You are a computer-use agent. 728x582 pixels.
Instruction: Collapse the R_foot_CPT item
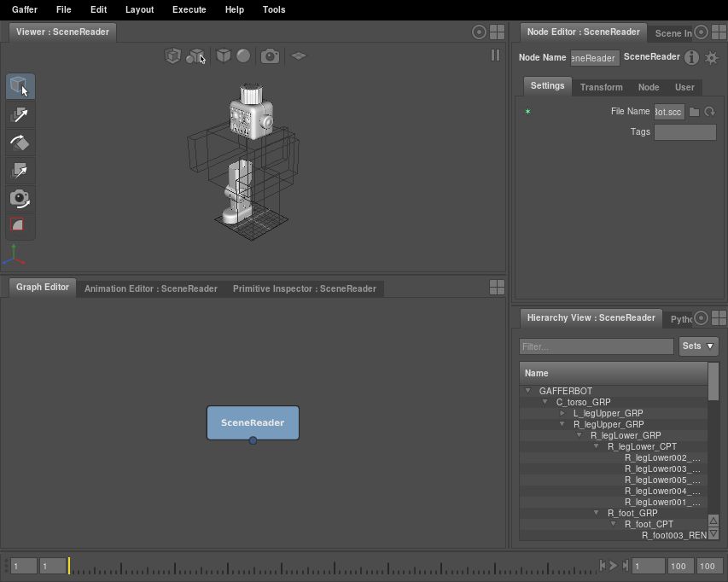[614, 524]
